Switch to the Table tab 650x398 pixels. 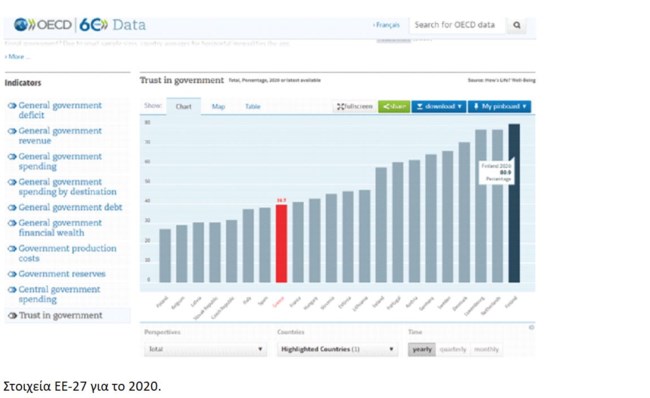252,107
